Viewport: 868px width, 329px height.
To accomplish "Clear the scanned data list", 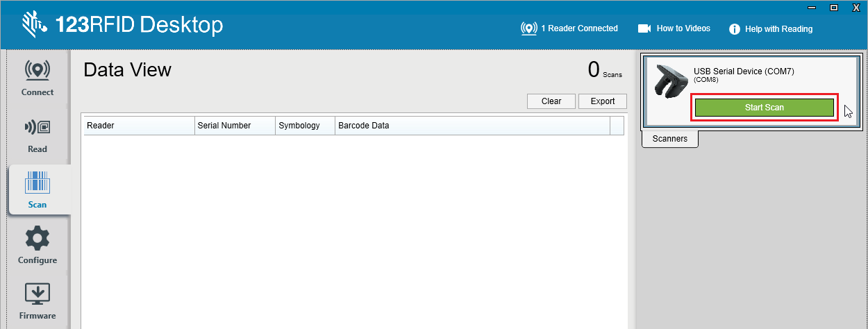I will [x=551, y=101].
